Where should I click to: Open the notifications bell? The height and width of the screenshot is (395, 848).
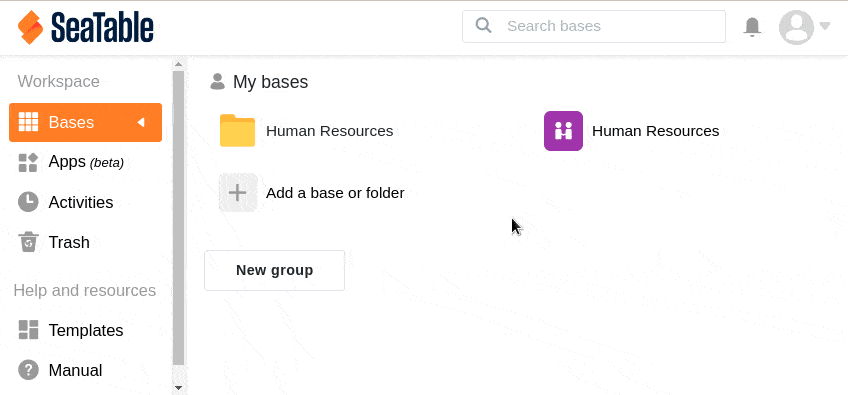point(752,27)
